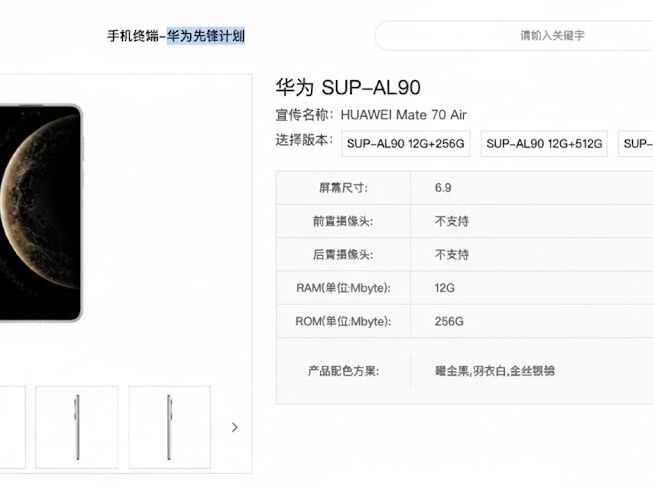Click the 6.9 screen size value

pos(443,188)
